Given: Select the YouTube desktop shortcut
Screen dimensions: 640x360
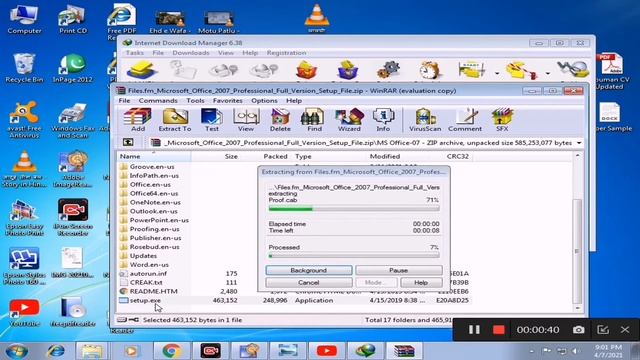Looking at the screenshot, I should pos(24,313).
